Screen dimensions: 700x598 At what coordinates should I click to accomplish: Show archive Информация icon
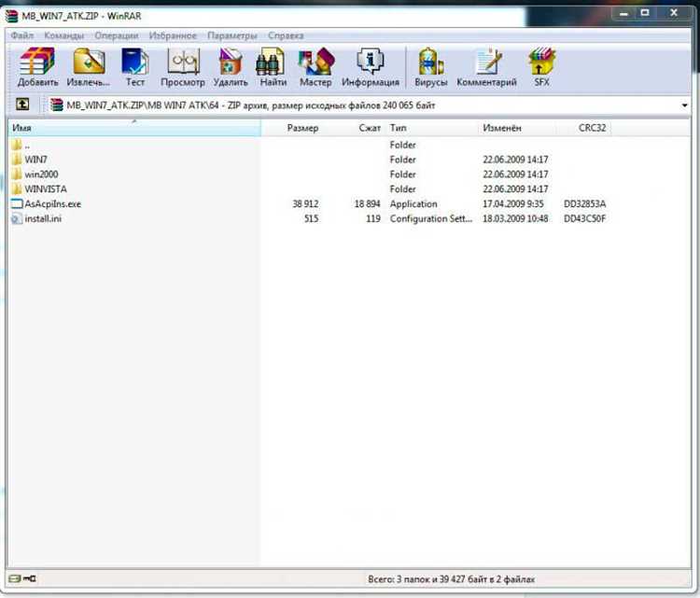click(x=371, y=62)
